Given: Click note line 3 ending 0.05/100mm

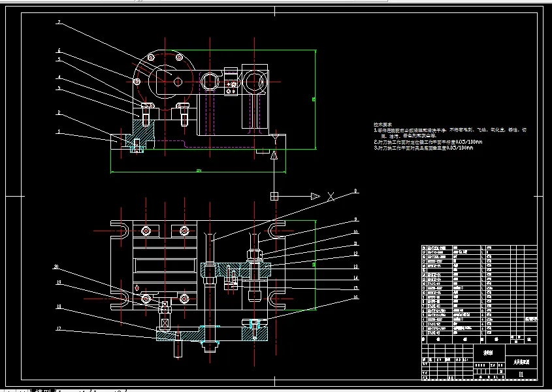Looking at the screenshot, I should [423, 148].
